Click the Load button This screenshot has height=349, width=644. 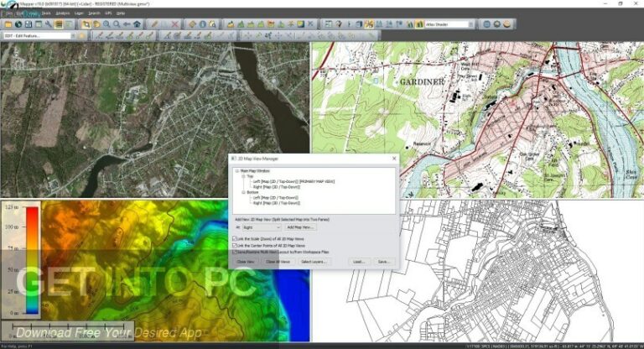(359, 262)
